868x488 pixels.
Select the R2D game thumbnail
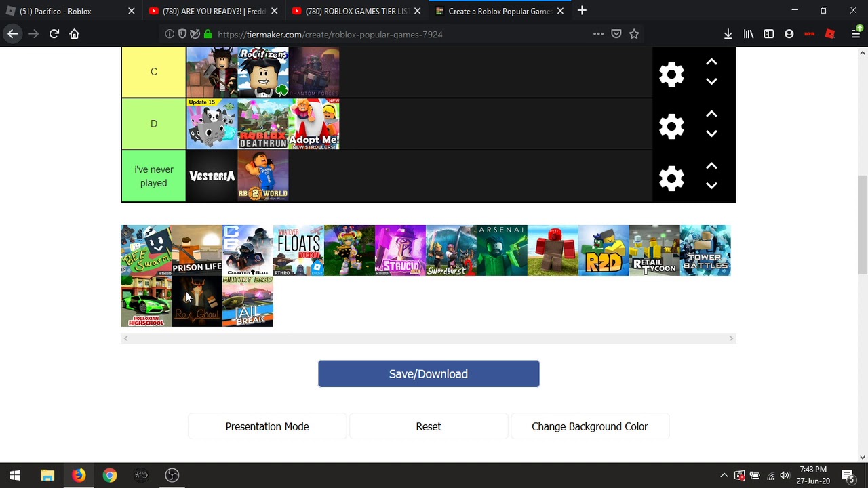[x=604, y=250]
